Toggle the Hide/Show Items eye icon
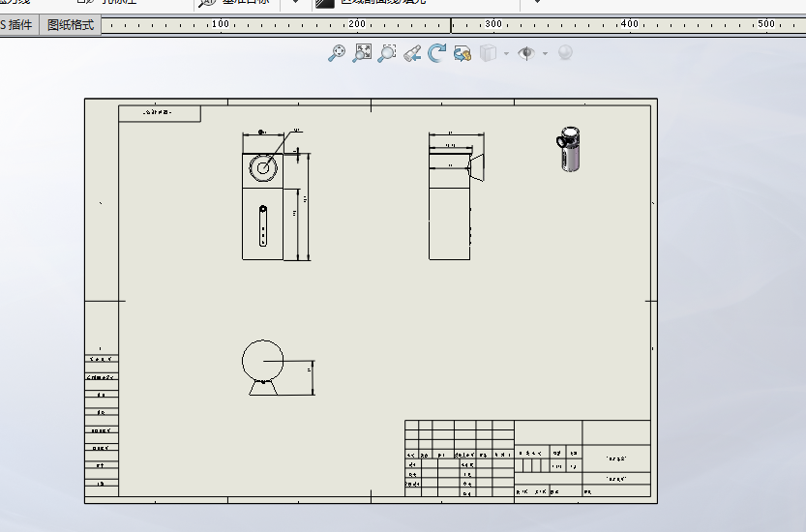 click(526, 53)
